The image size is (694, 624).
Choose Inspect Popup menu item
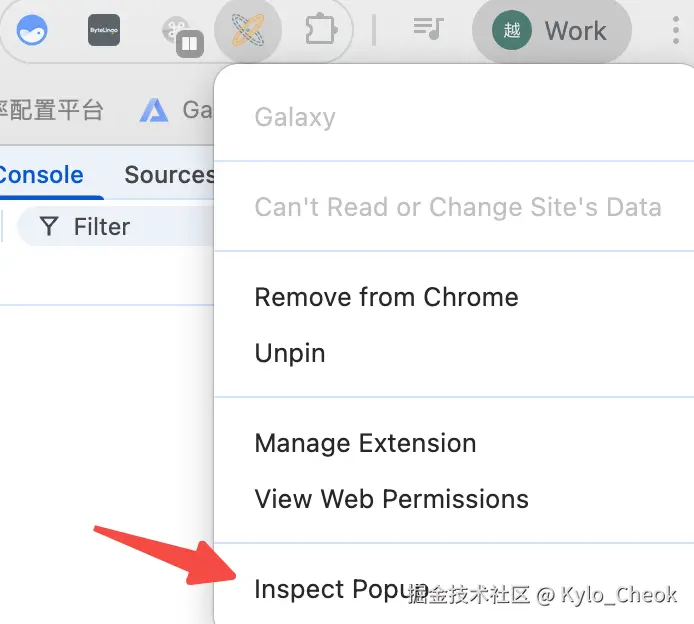pos(330,589)
